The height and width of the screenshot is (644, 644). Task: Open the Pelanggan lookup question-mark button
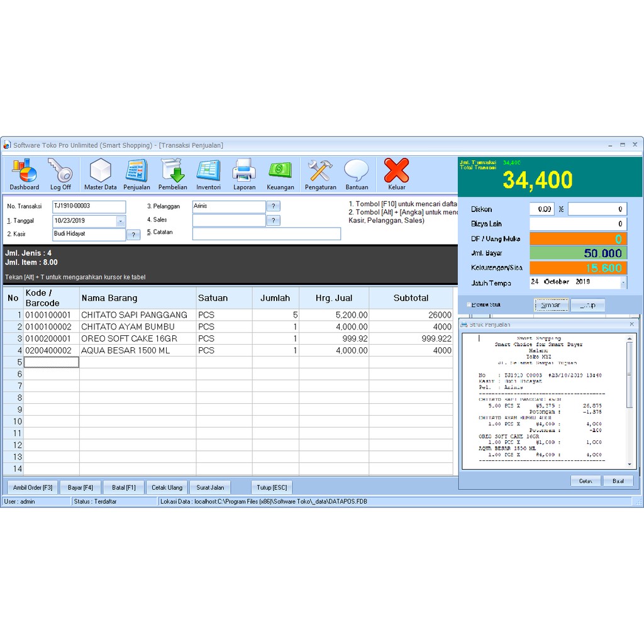click(x=273, y=206)
